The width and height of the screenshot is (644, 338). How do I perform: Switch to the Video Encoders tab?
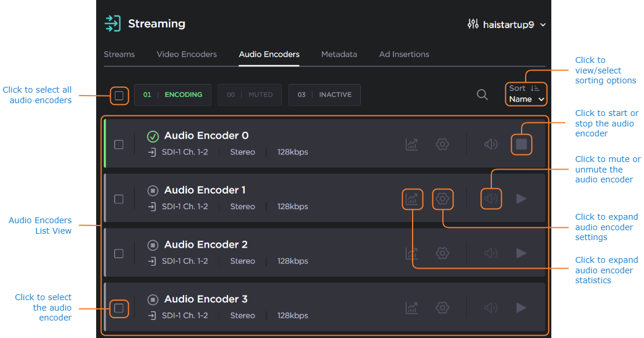tap(186, 54)
